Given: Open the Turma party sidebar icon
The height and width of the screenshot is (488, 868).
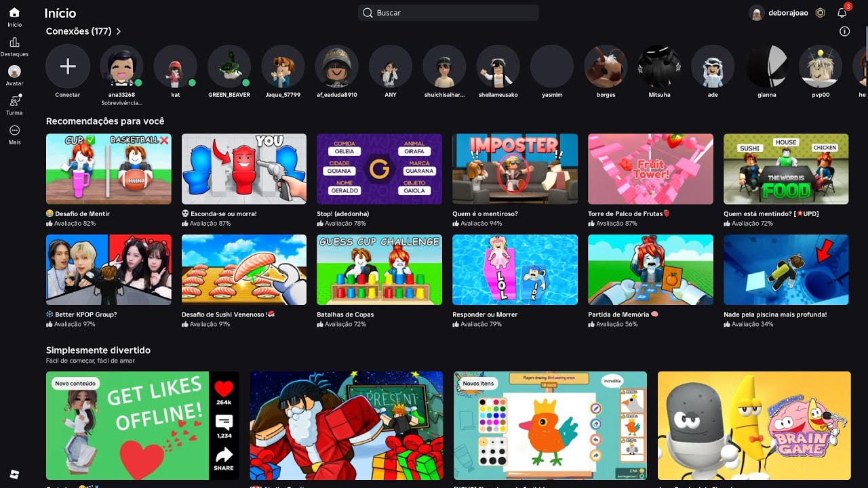Looking at the screenshot, I should tap(14, 100).
